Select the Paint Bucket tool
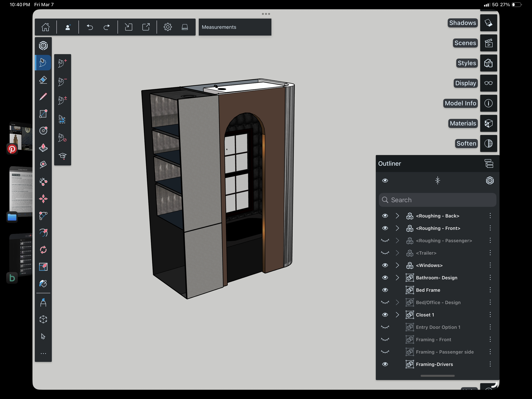The height and width of the screenshot is (399, 532). point(43,284)
